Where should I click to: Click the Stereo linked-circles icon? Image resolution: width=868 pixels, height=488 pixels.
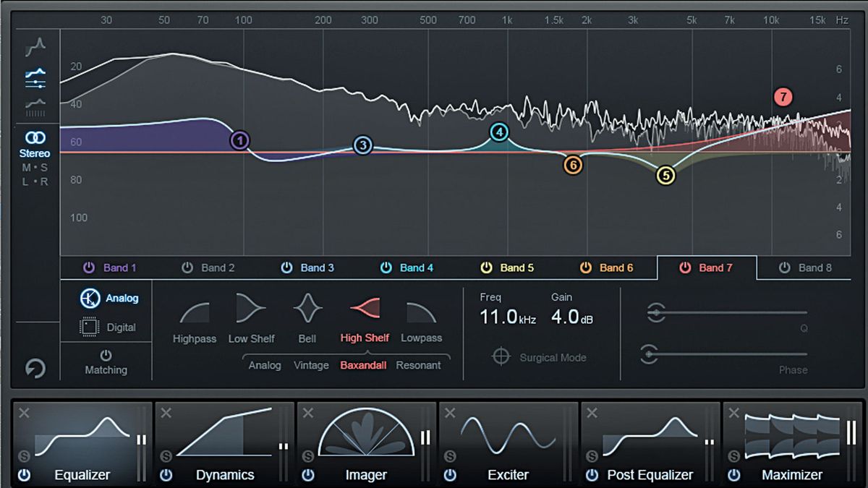35,137
